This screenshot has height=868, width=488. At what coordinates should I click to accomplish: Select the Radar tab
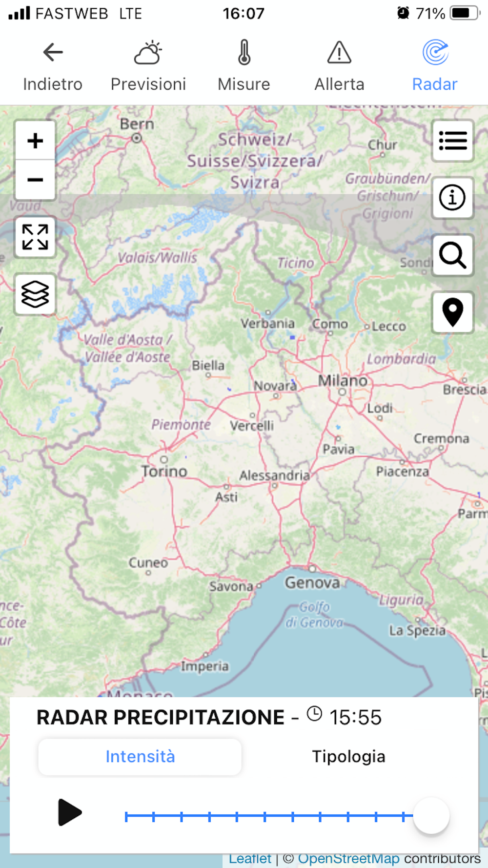pos(435,66)
